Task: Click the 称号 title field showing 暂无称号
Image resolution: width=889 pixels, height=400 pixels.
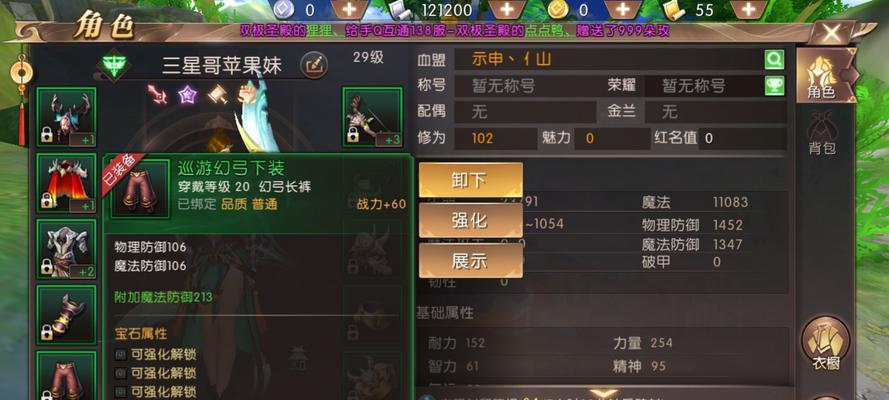Action: coord(525,86)
